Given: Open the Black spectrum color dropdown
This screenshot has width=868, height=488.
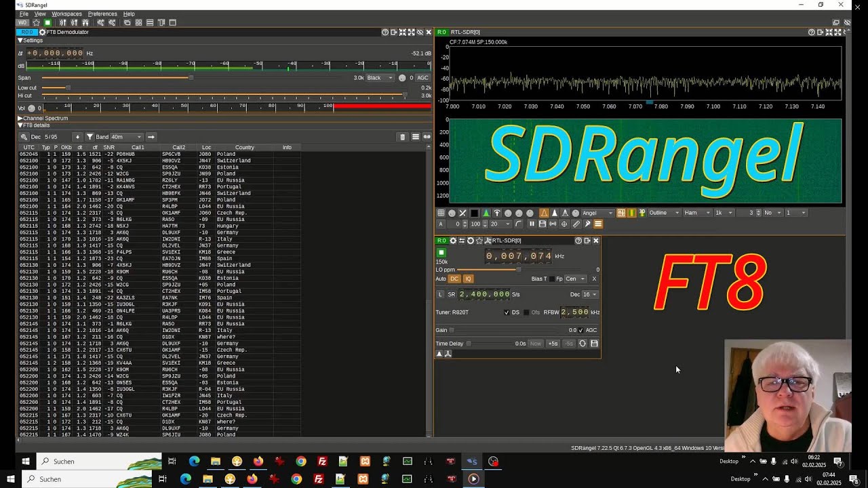Looking at the screenshot, I should click(x=380, y=78).
